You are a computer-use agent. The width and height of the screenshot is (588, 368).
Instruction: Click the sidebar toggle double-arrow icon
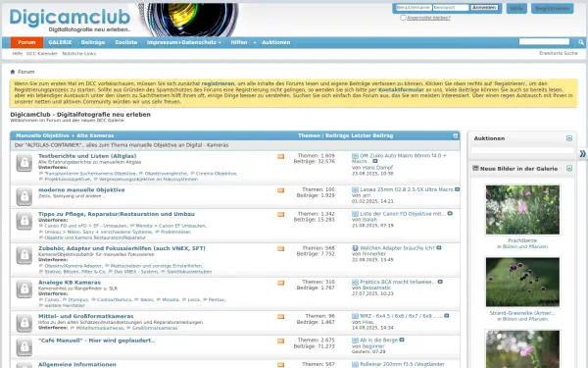pyautogui.click(x=583, y=154)
